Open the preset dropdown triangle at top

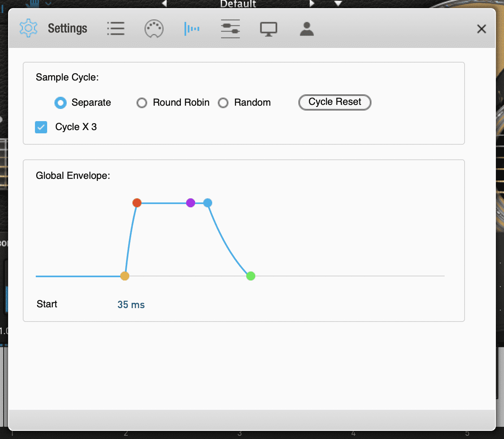coord(338,4)
